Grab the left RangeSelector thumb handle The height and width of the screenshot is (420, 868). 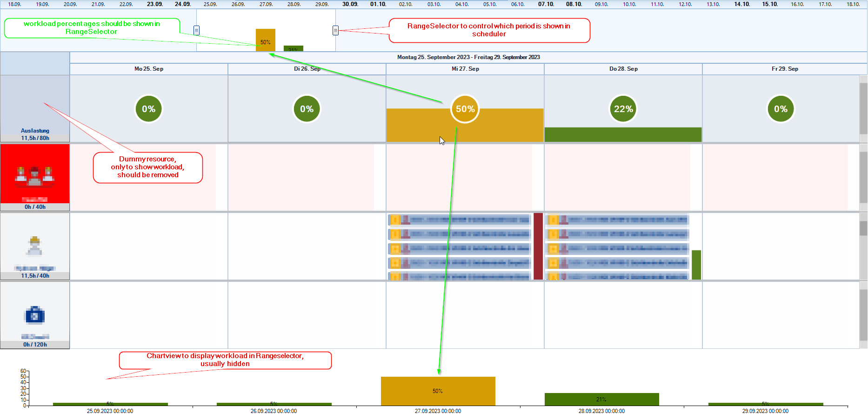click(x=196, y=31)
